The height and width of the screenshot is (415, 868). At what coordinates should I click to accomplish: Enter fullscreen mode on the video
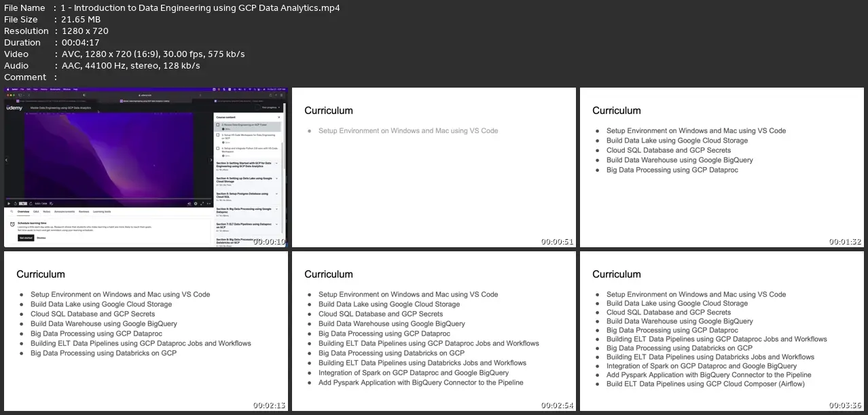(x=202, y=204)
